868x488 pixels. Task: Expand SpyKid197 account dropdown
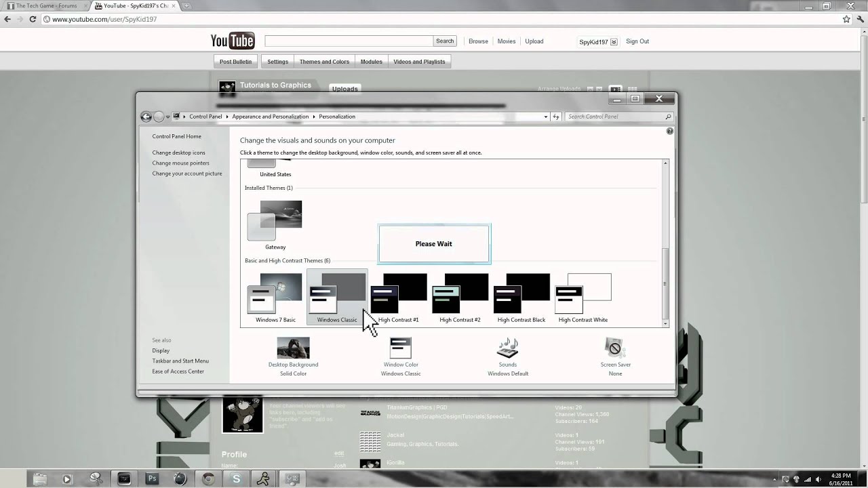[x=614, y=42]
